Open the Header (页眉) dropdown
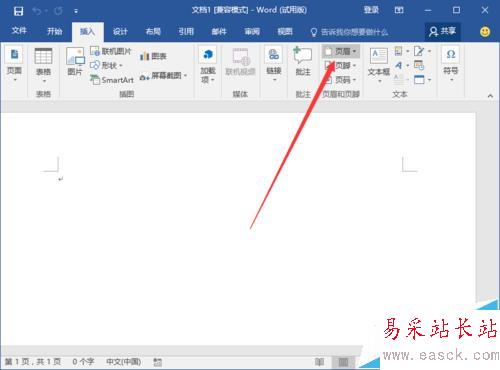The width and height of the screenshot is (500, 370). coord(341,51)
